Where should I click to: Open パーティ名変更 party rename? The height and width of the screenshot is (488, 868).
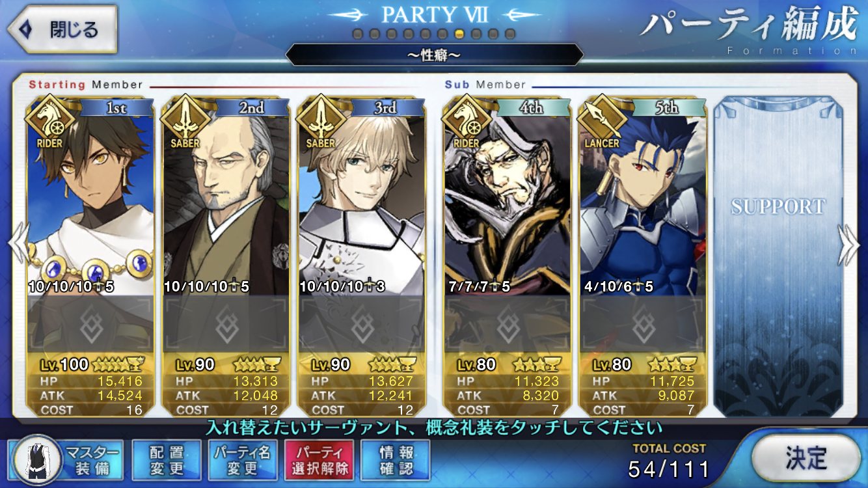click(243, 459)
